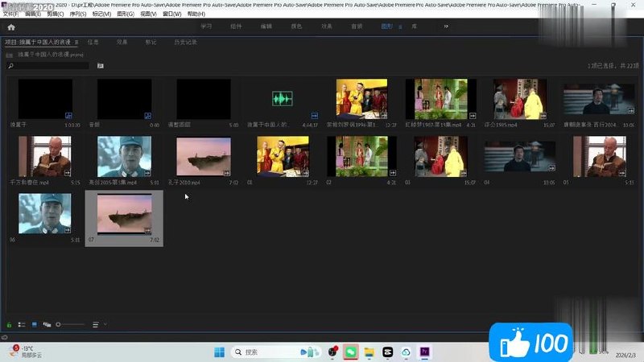Toggle the green project lock icon
Screen dimensions: 644x362
click(9, 325)
